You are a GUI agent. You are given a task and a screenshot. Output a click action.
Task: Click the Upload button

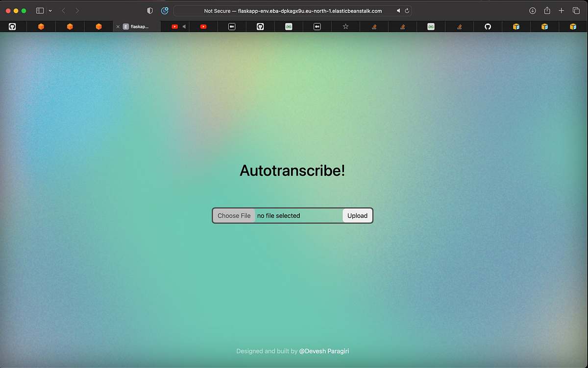pos(357,216)
